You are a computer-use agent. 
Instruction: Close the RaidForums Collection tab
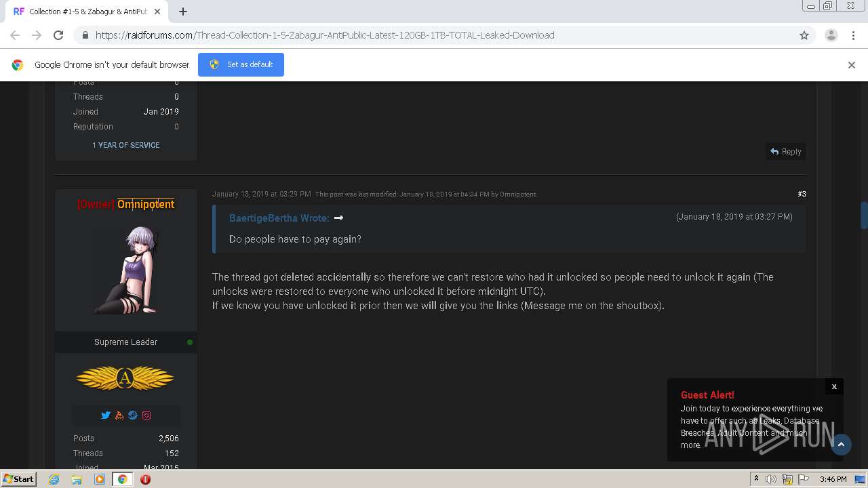point(158,12)
